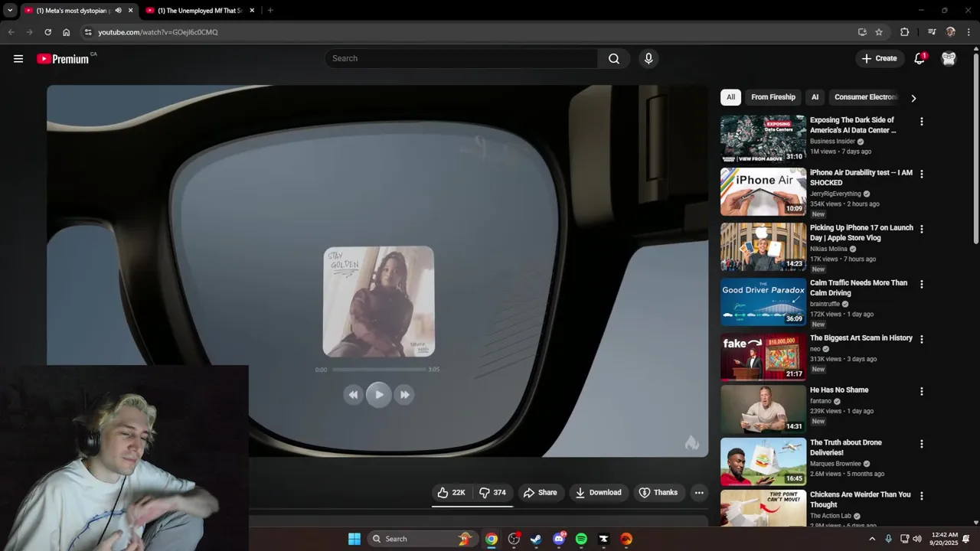Install app icon in address bar
The width and height of the screenshot is (980, 551).
tap(862, 32)
